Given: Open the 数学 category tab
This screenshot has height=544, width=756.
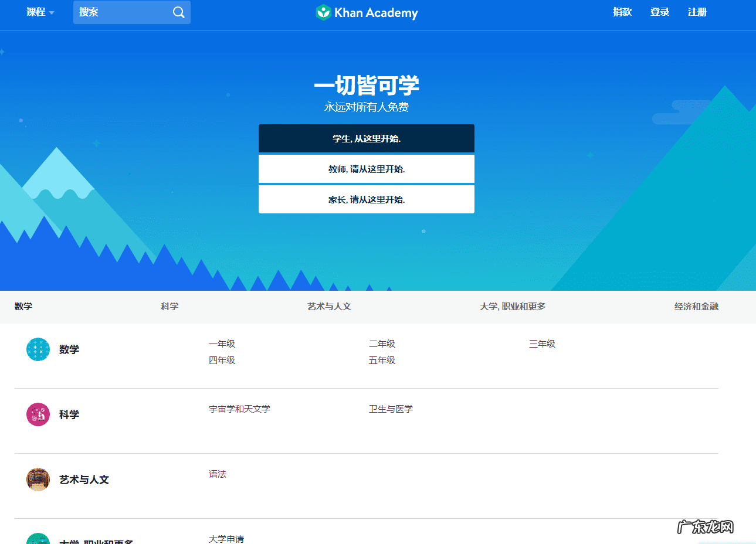Looking at the screenshot, I should tap(23, 307).
